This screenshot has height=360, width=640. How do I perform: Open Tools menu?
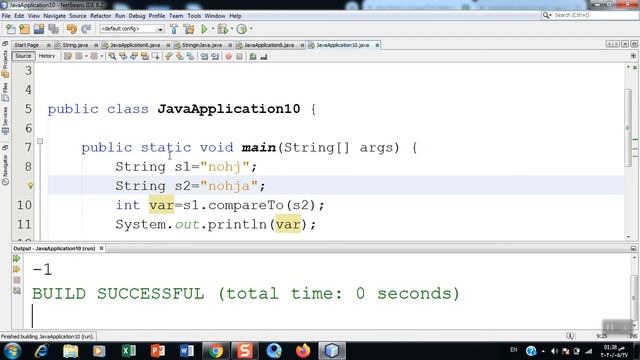194,16
